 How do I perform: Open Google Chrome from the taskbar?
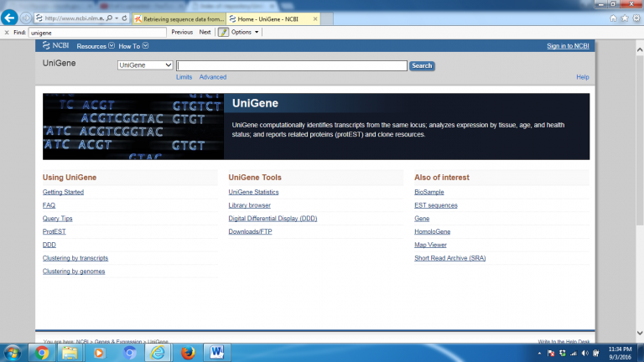pos(42,352)
